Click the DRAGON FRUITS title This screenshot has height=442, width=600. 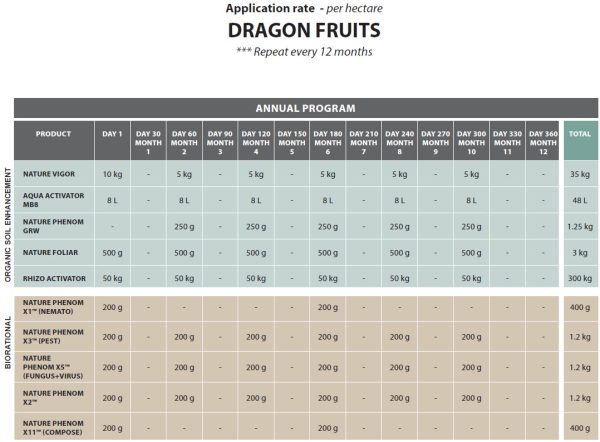point(300,28)
